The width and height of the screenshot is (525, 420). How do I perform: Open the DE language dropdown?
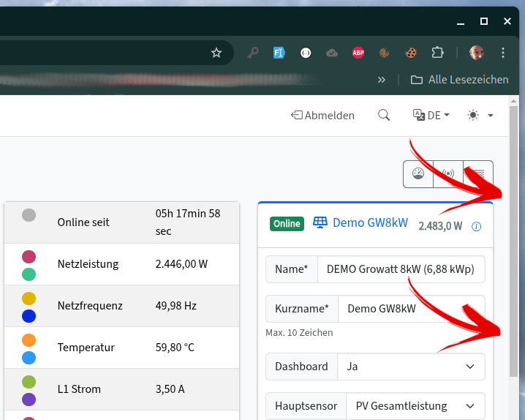pyautogui.click(x=431, y=115)
